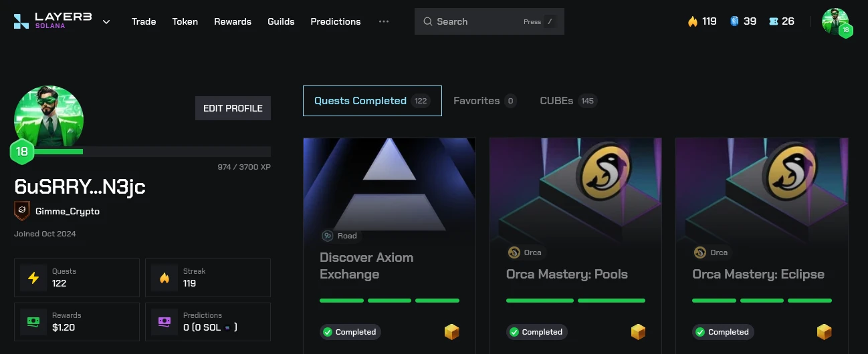Open the profile avatar in the top-right corner
Image resolution: width=868 pixels, height=354 pixels.
point(836,22)
